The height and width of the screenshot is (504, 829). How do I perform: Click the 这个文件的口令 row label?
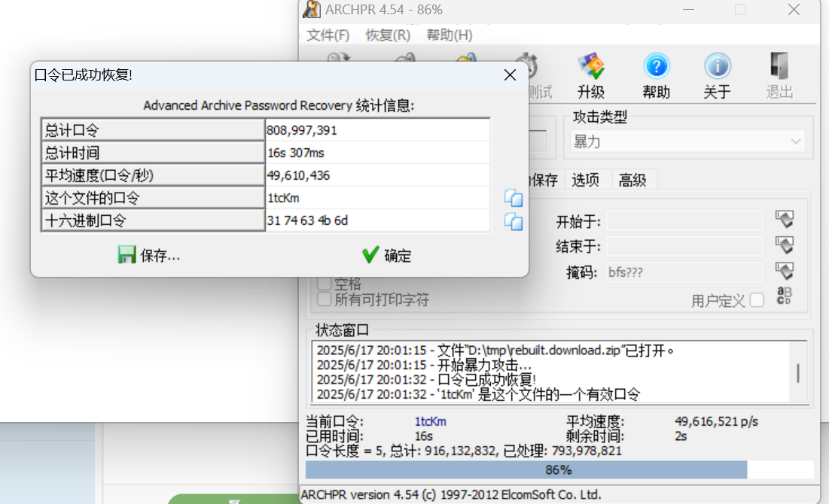pos(153,198)
